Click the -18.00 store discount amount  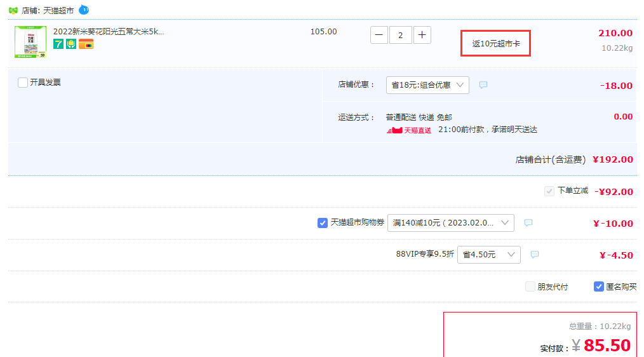616,86
